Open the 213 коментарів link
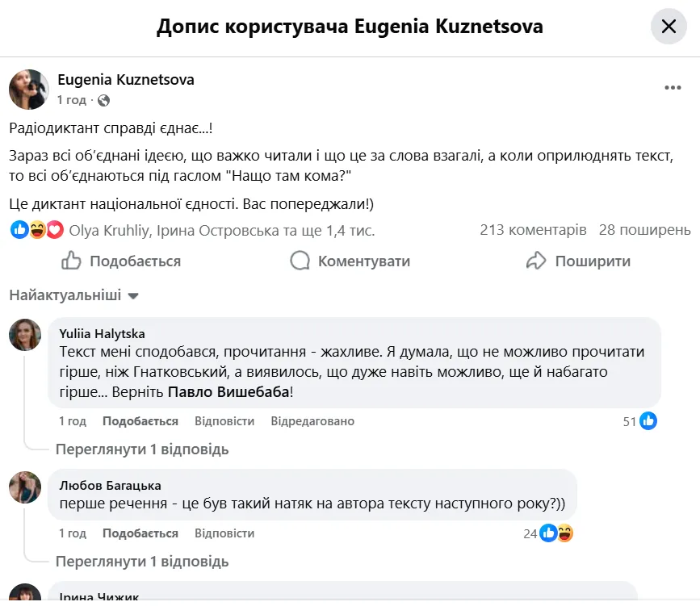 (x=533, y=231)
